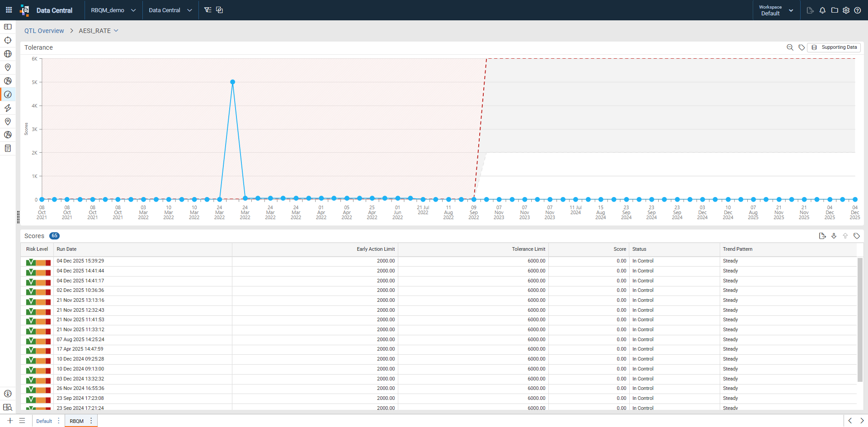868x427 pixels.
Task: Open the folder icon in top bar
Action: pyautogui.click(x=835, y=10)
